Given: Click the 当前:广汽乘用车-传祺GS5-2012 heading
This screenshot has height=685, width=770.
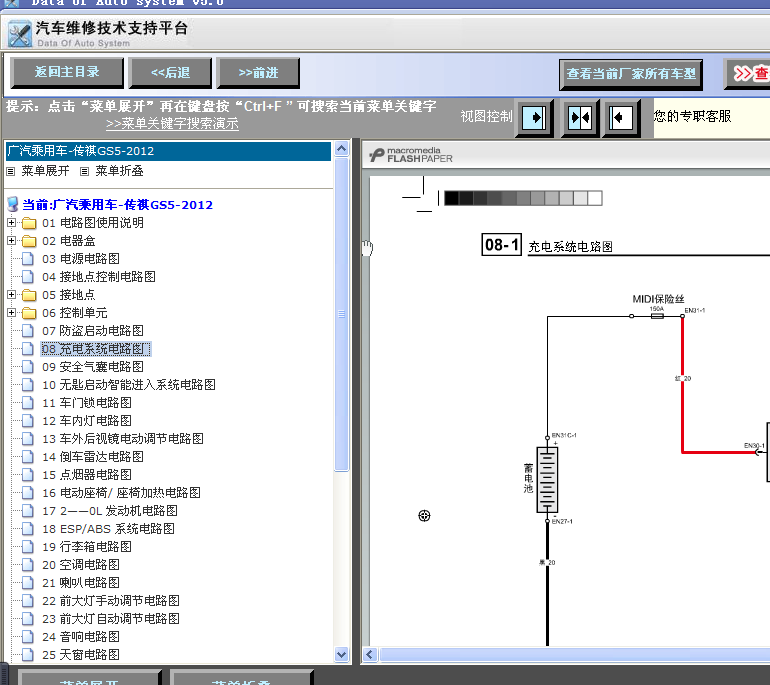Looking at the screenshot, I should tap(117, 205).
